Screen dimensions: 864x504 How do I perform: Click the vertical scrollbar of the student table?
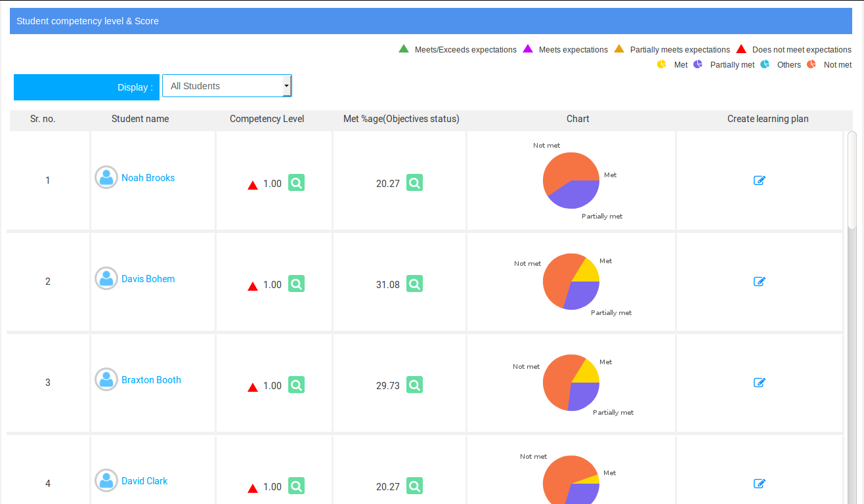[852, 180]
